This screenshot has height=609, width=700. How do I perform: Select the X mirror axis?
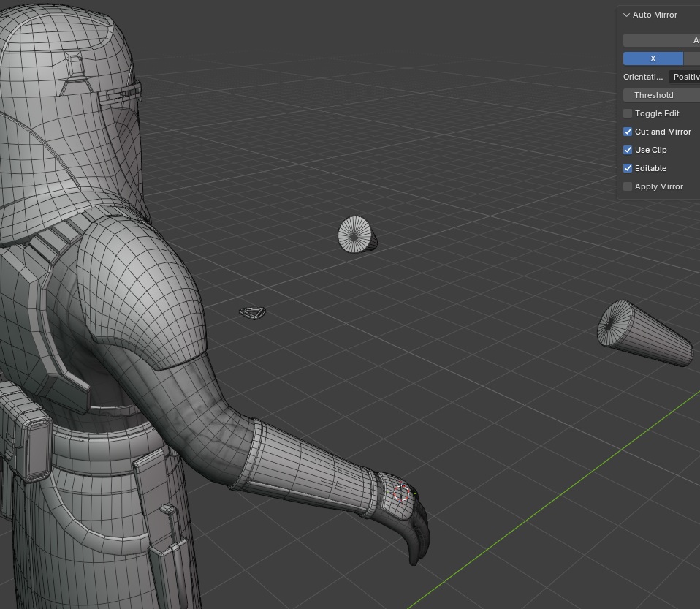653,58
